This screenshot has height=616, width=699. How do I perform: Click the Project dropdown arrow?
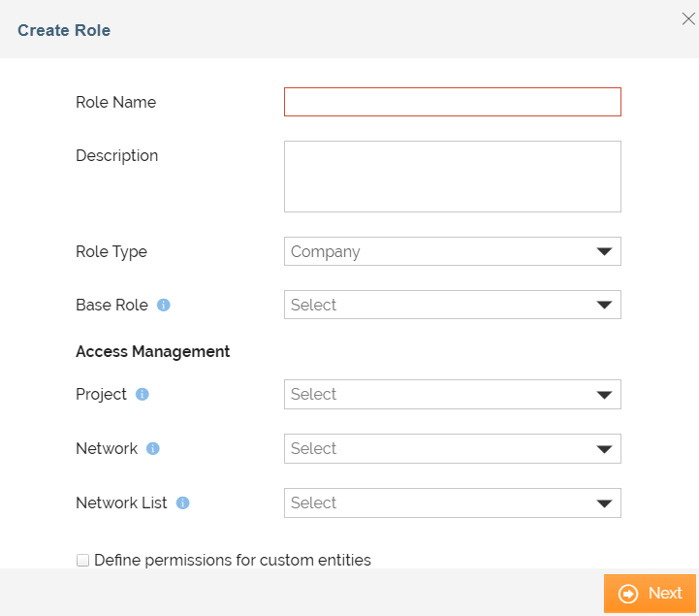click(x=605, y=395)
